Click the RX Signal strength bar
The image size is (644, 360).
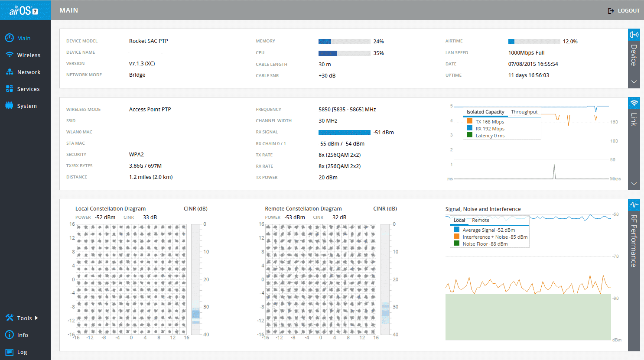344,133
